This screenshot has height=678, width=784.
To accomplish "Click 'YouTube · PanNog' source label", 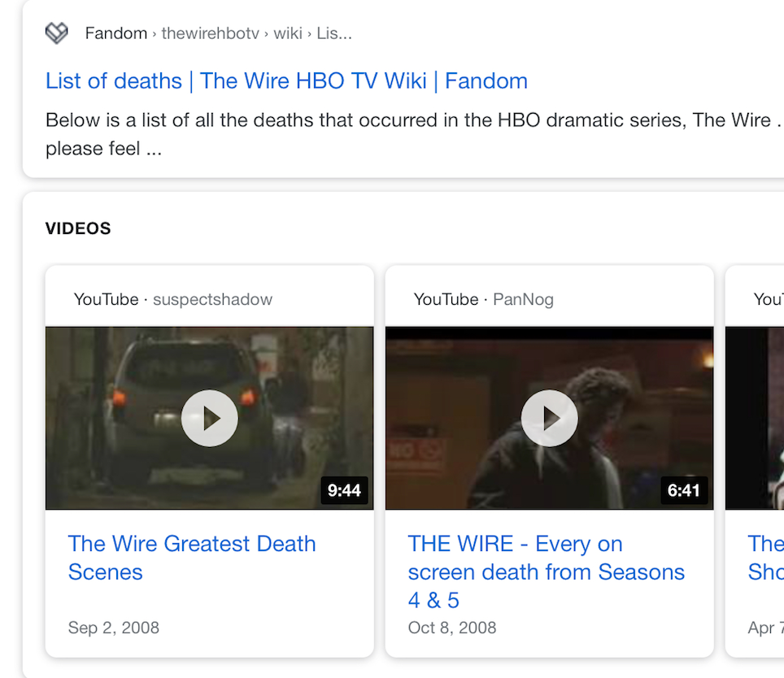I will coord(483,299).
